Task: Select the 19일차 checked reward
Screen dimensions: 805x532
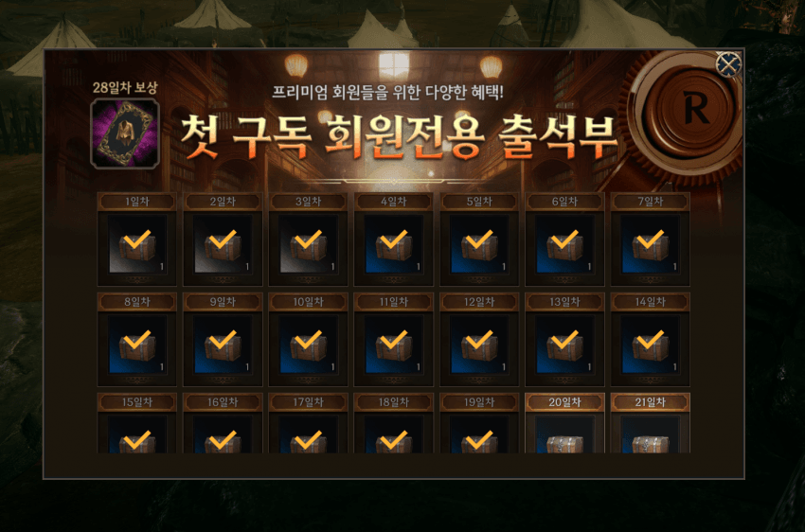Action: point(479,435)
